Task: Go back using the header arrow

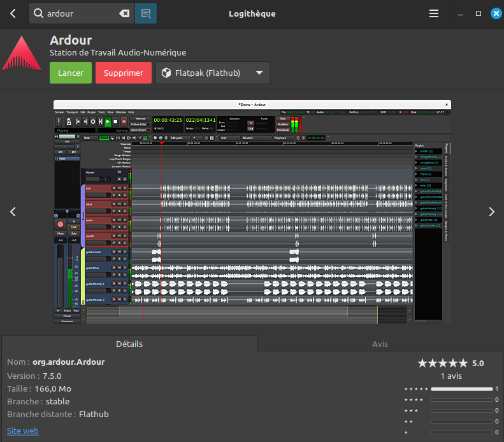Action: tap(13, 13)
